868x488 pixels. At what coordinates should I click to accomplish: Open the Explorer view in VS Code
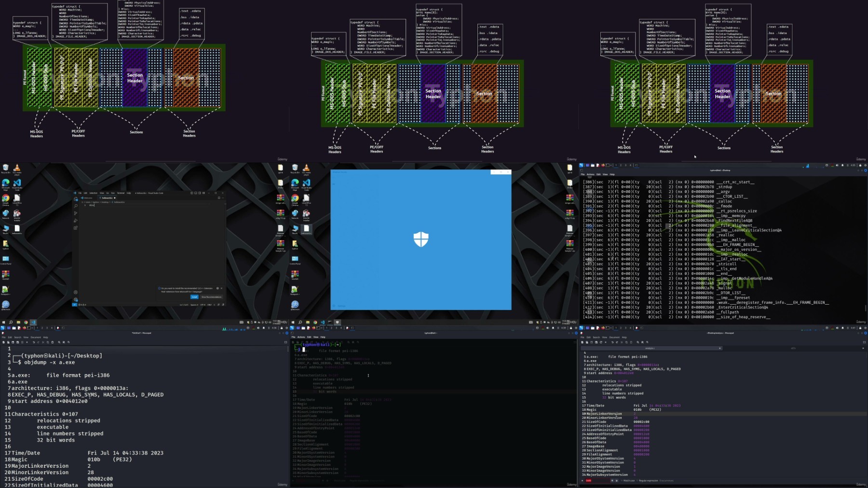[75, 199]
